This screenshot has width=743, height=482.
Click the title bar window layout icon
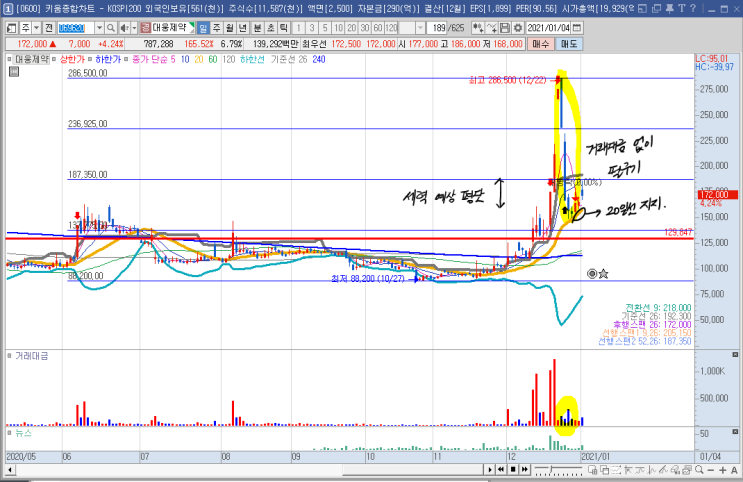pyautogui.click(x=642, y=9)
